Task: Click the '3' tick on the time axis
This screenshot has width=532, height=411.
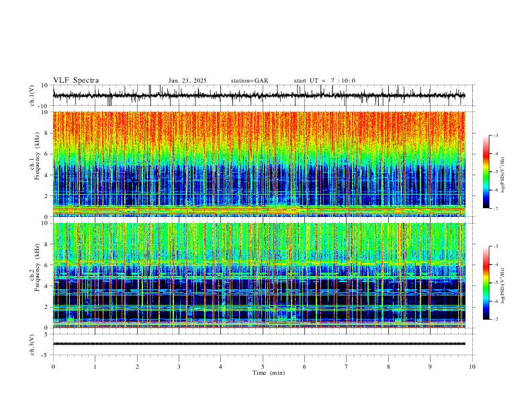Action: 179,367
